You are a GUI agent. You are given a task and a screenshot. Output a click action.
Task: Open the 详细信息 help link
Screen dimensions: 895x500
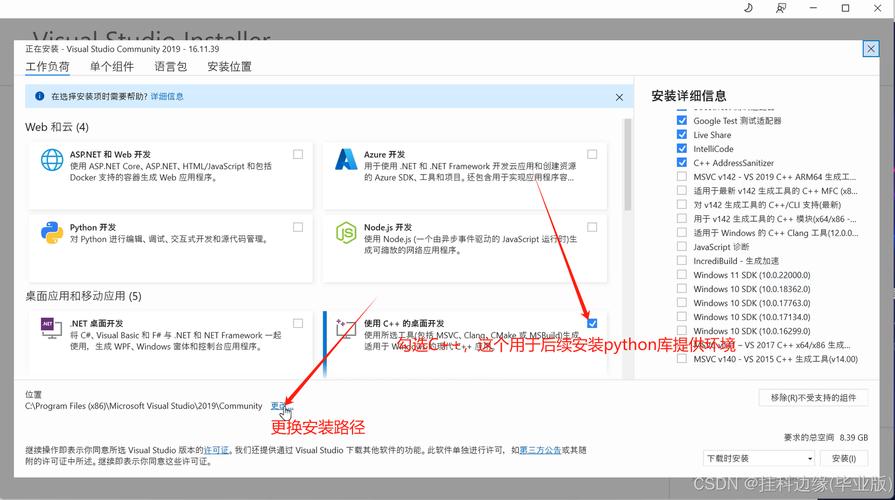pos(167,96)
